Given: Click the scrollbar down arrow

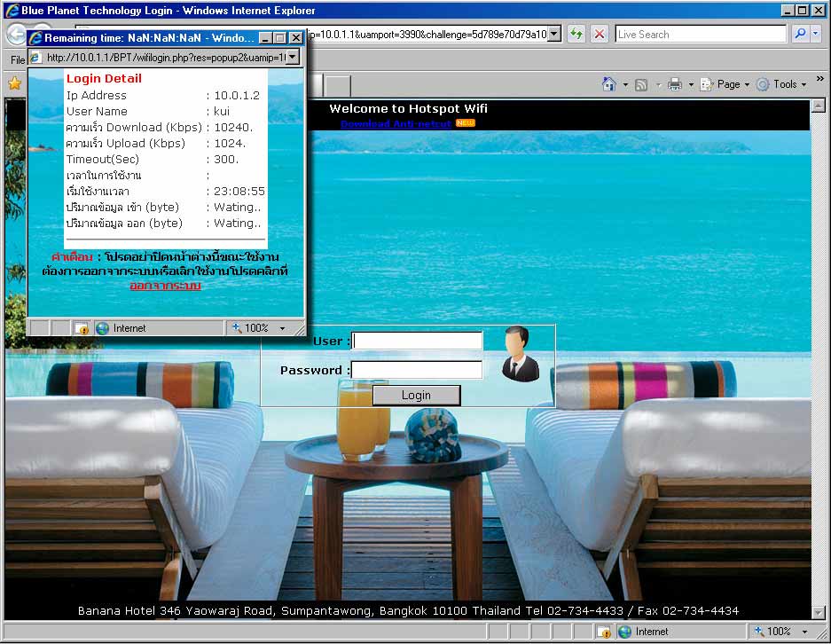Looking at the screenshot, I should (819, 613).
